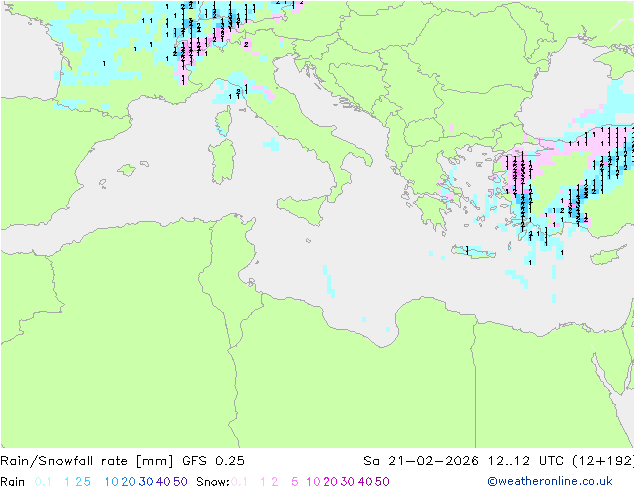Screen dimensions: 634x490
Task: Select the Snow 30 legend value
Action: (x=348, y=482)
